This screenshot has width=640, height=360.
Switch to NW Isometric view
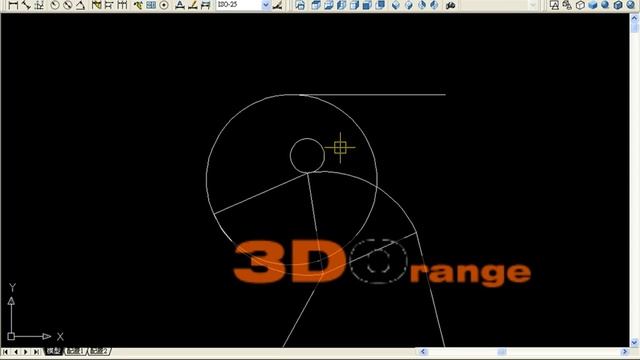(x=435, y=5)
